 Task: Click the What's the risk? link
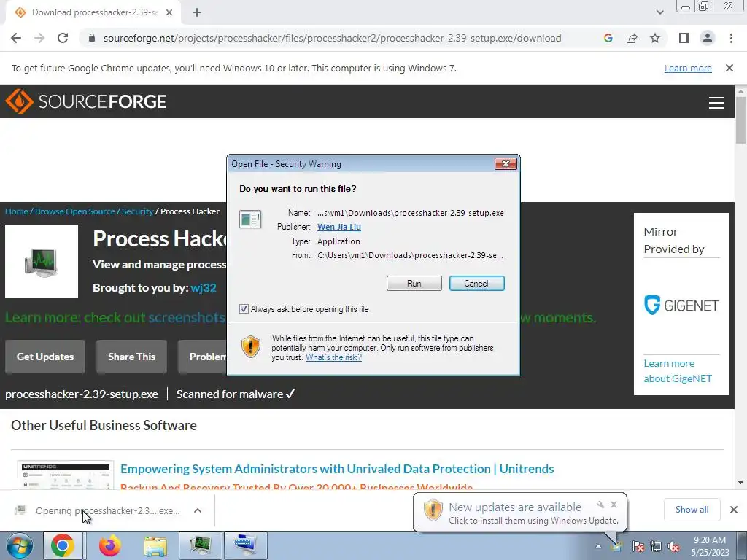[333, 357]
